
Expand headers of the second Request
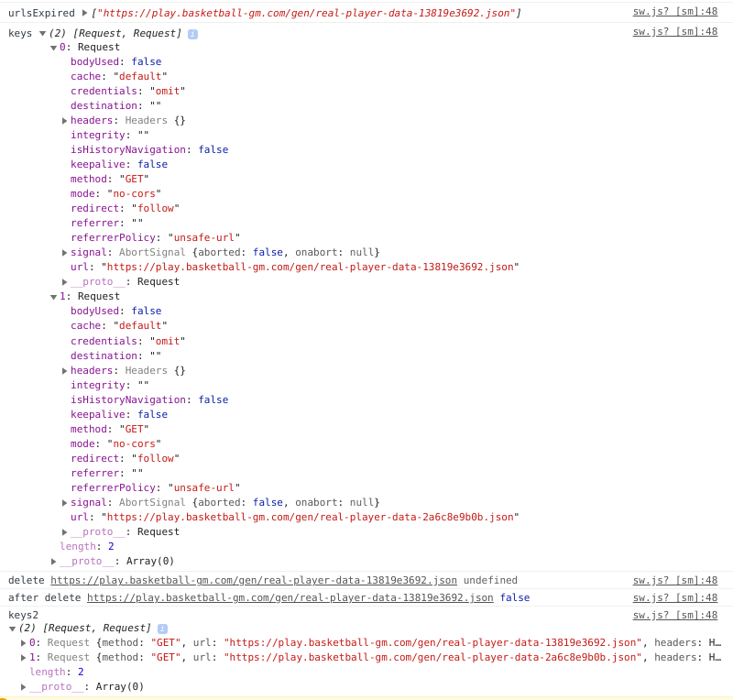(x=64, y=370)
